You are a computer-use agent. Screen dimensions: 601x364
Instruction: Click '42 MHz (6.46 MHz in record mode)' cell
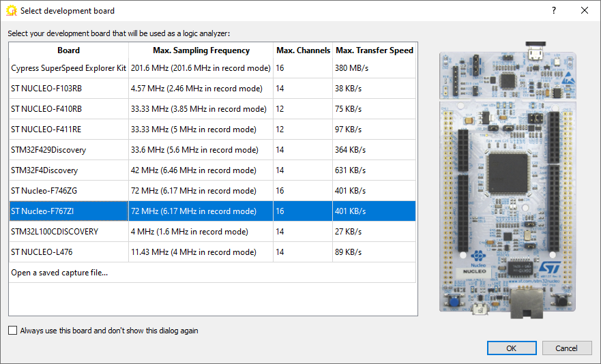point(201,170)
